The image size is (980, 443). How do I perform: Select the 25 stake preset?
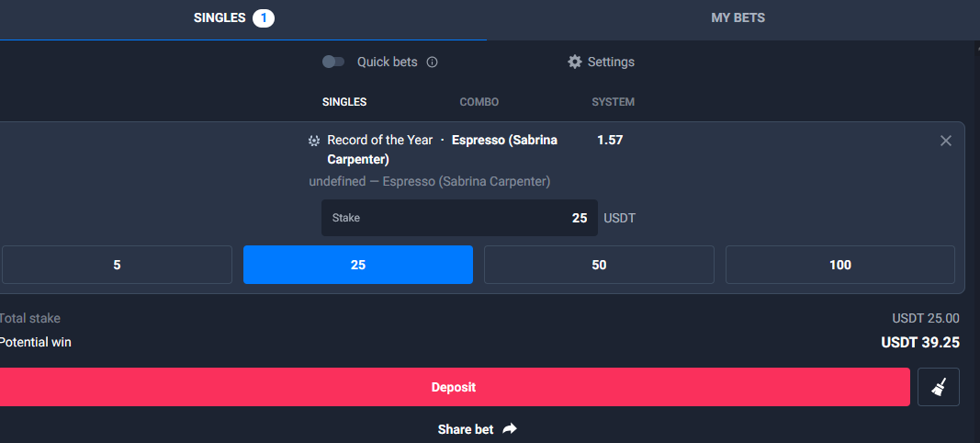(358, 265)
